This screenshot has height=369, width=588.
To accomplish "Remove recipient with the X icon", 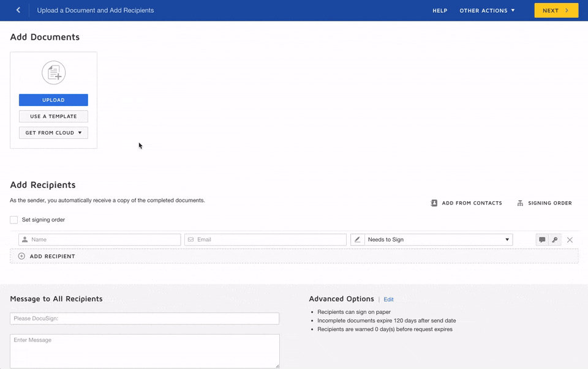I will [570, 240].
